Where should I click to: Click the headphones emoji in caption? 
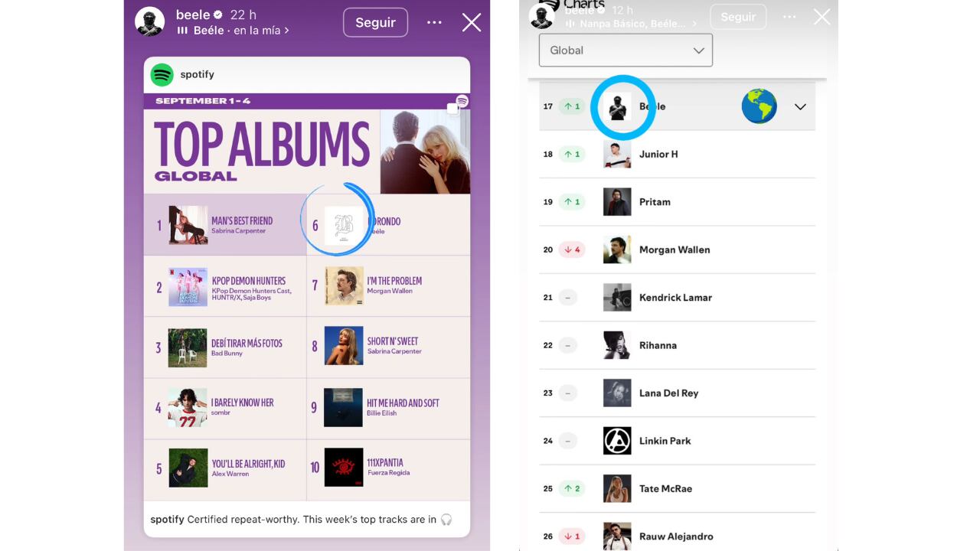click(x=446, y=520)
